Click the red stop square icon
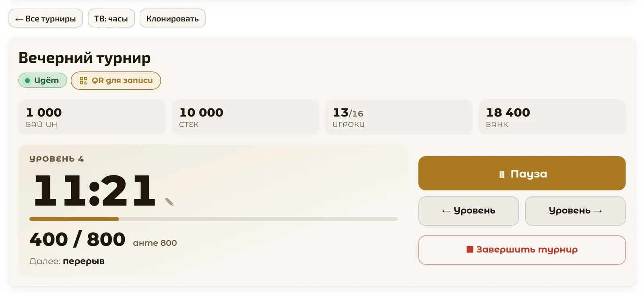The image size is (644, 295). click(470, 250)
